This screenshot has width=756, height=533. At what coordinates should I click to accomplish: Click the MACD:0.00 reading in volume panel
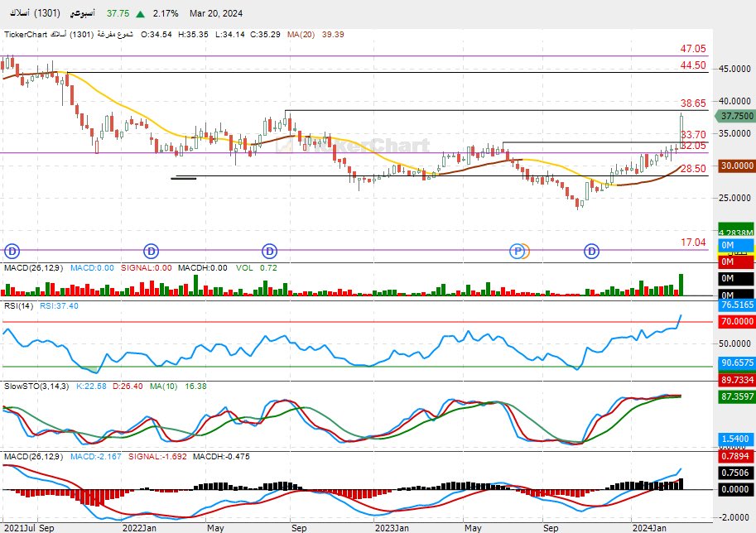pyautogui.click(x=92, y=268)
